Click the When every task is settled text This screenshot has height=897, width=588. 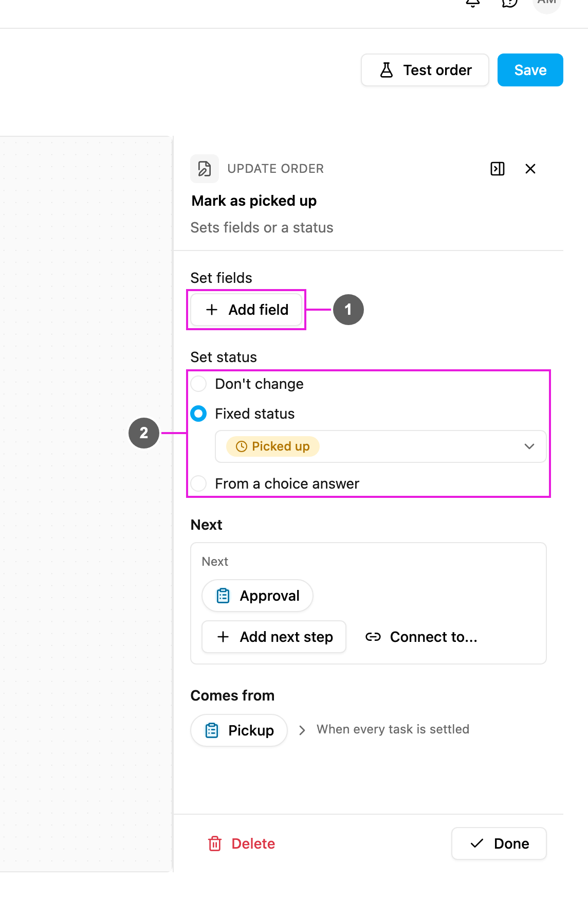pyautogui.click(x=393, y=729)
